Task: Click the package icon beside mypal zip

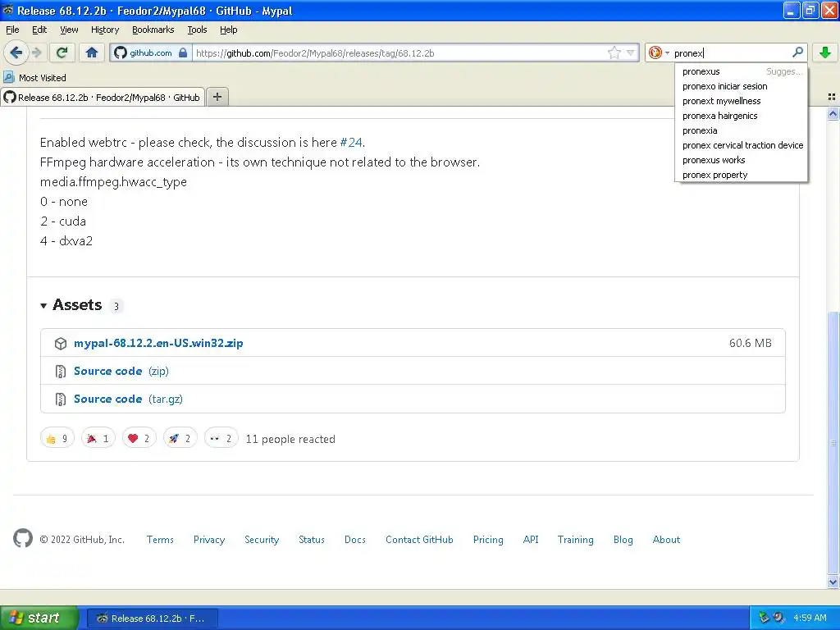Action: pyautogui.click(x=61, y=344)
